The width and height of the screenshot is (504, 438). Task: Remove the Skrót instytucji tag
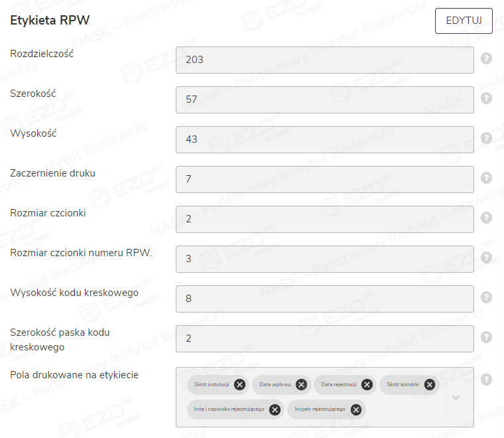pyautogui.click(x=239, y=384)
